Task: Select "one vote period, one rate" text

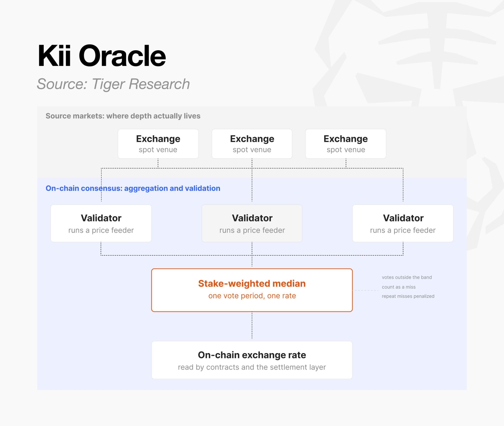Action: click(252, 296)
